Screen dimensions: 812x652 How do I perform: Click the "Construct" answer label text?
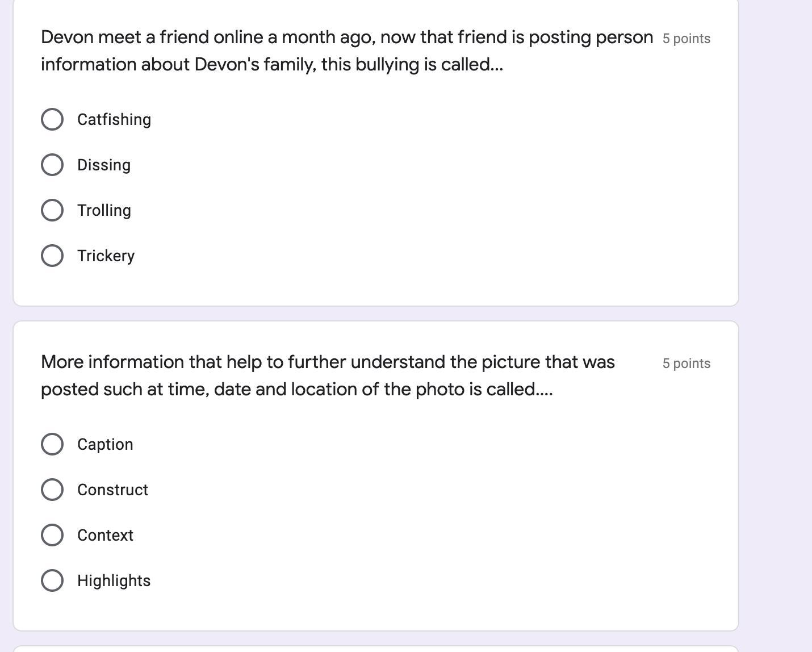(x=112, y=490)
